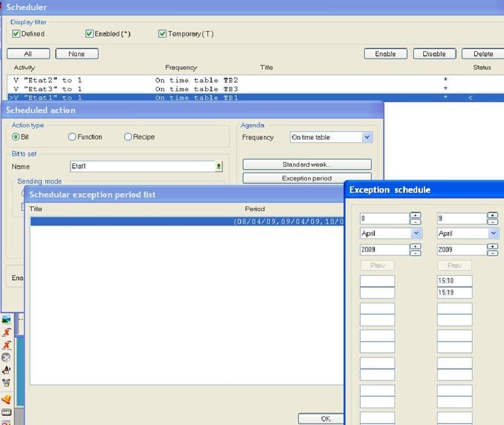Select the user configuration icon in the sidebar
The image size is (504, 425).
(6, 382)
